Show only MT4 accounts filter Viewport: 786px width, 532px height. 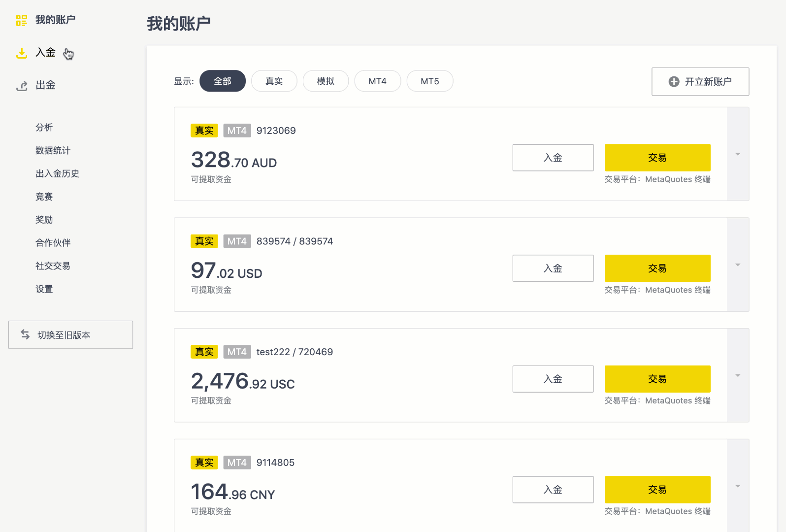point(377,81)
